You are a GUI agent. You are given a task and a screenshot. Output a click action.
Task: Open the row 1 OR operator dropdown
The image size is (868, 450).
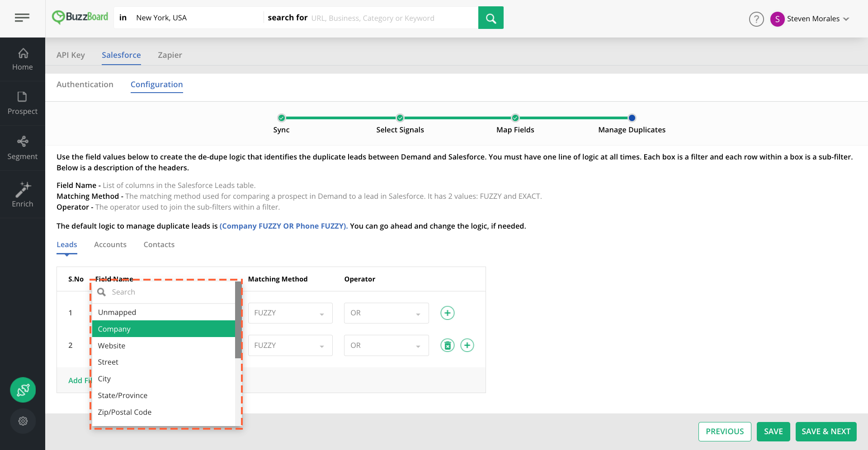point(387,313)
